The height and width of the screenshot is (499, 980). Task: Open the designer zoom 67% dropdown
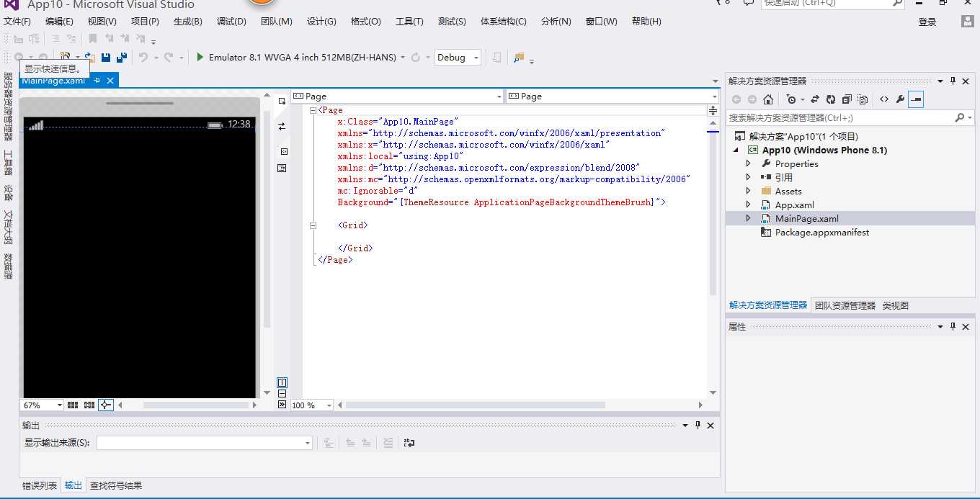coord(59,405)
